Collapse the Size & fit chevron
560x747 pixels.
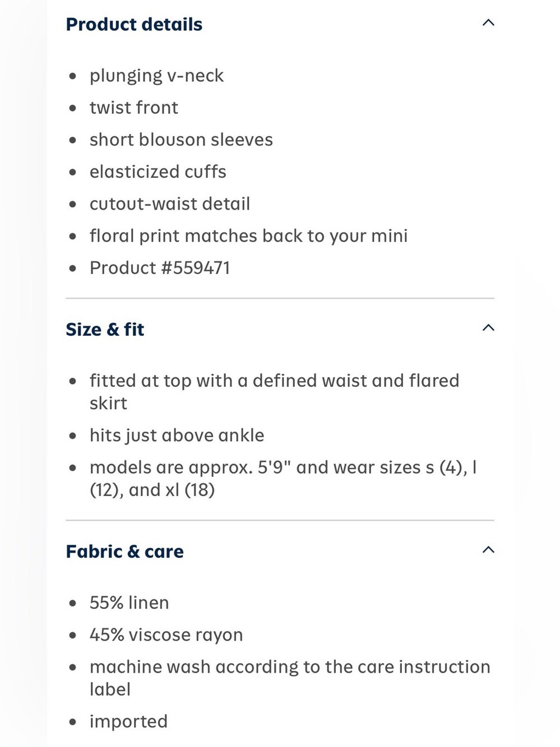pyautogui.click(x=488, y=328)
